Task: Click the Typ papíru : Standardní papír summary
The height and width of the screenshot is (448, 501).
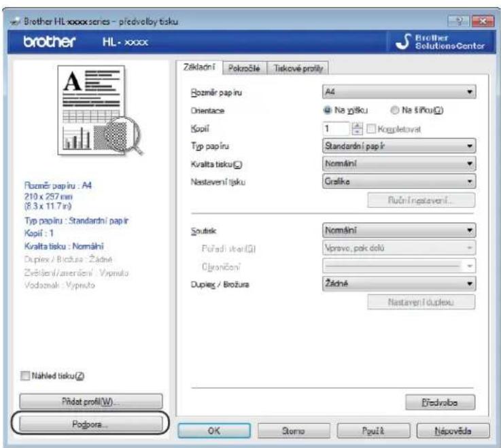Action: click(x=76, y=220)
